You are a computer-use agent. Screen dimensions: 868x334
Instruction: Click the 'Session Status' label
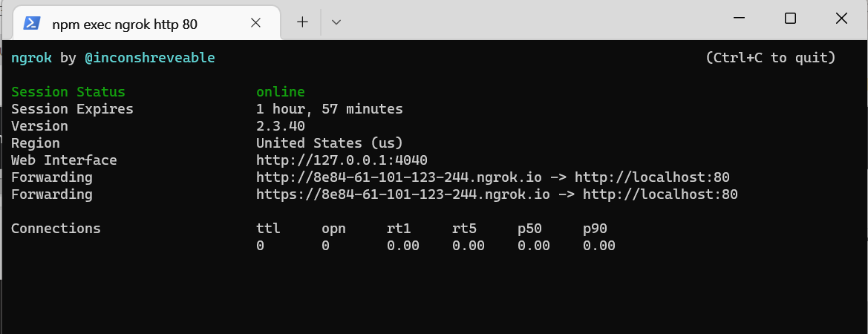pyautogui.click(x=68, y=92)
